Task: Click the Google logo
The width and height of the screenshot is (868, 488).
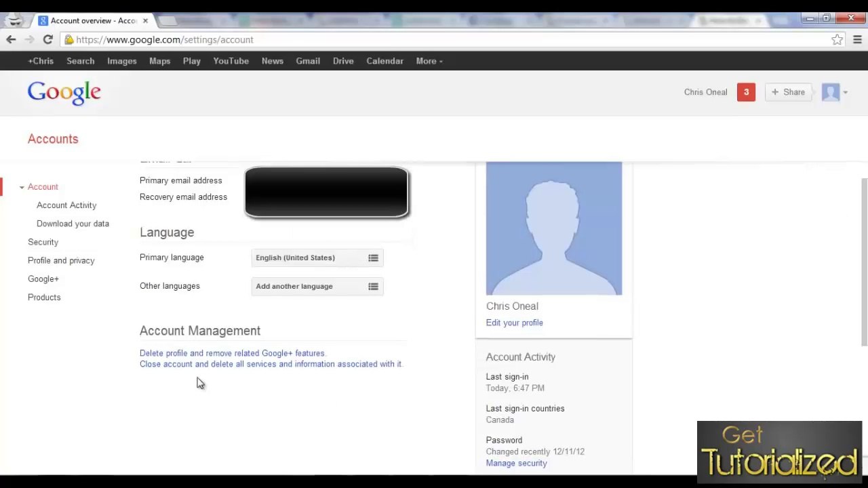Action: [x=64, y=94]
